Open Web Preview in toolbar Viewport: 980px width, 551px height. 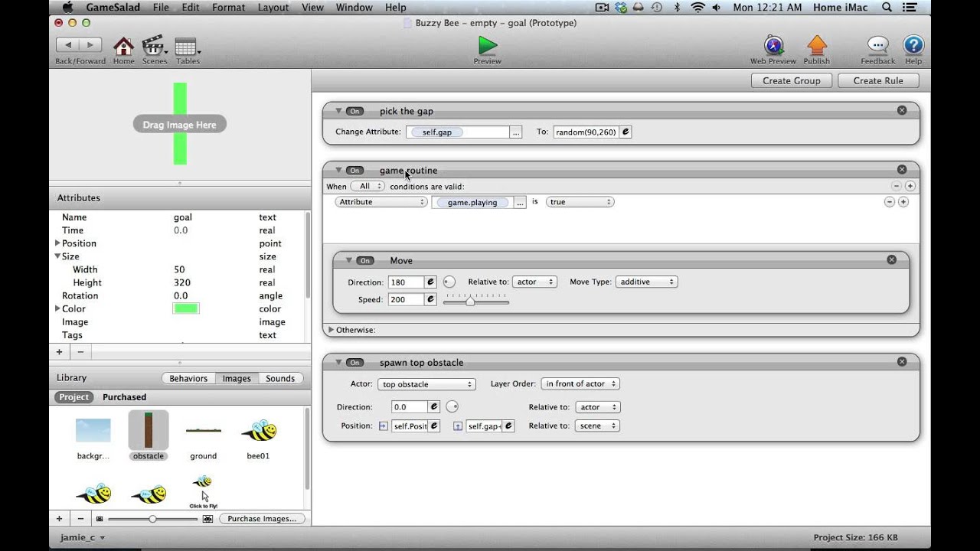point(773,46)
